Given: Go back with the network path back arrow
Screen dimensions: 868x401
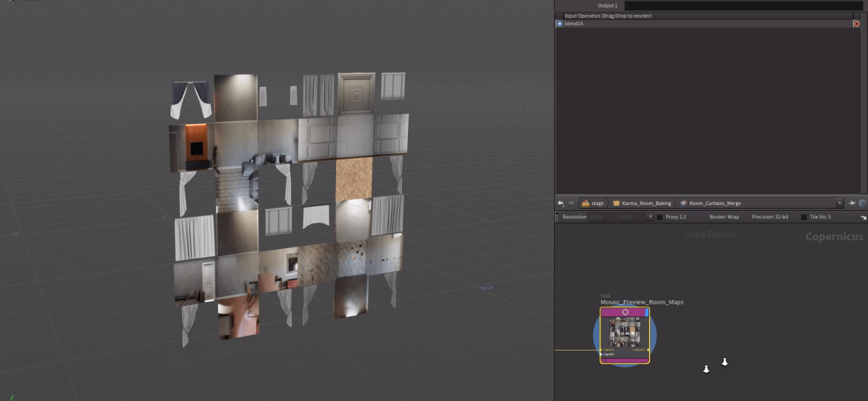Looking at the screenshot, I should click(x=561, y=203).
